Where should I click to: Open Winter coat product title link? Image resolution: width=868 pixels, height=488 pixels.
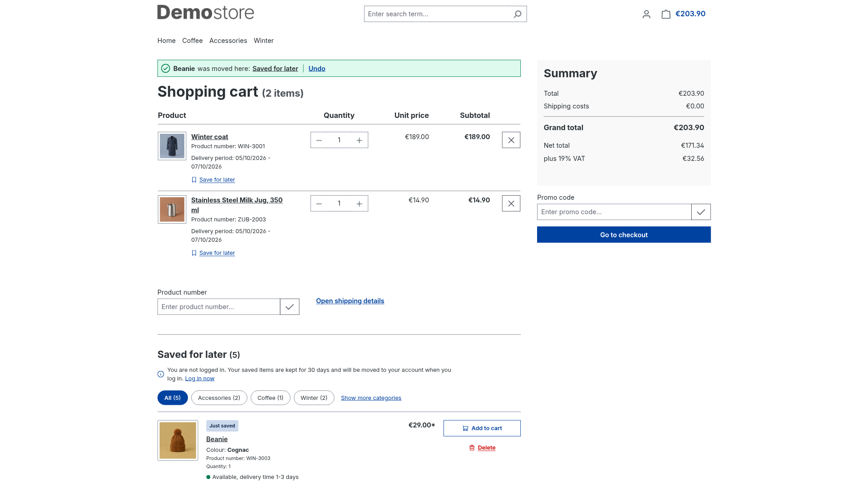pyautogui.click(x=210, y=137)
